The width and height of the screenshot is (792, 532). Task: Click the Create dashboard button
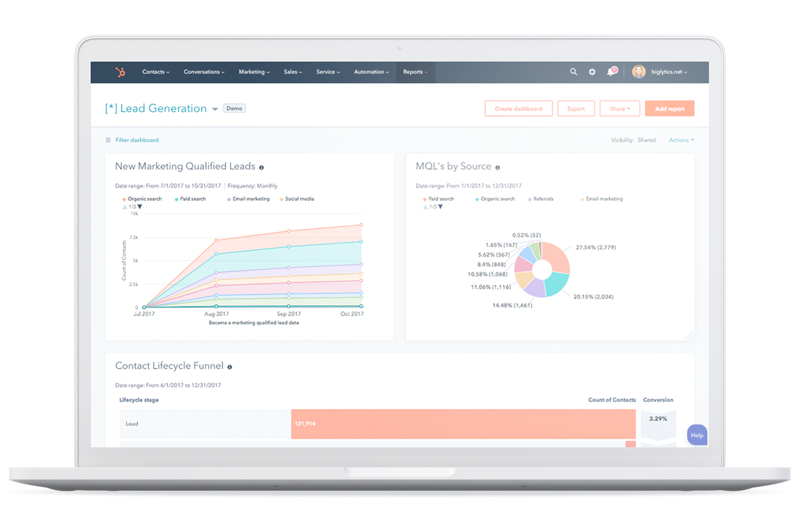[518, 109]
